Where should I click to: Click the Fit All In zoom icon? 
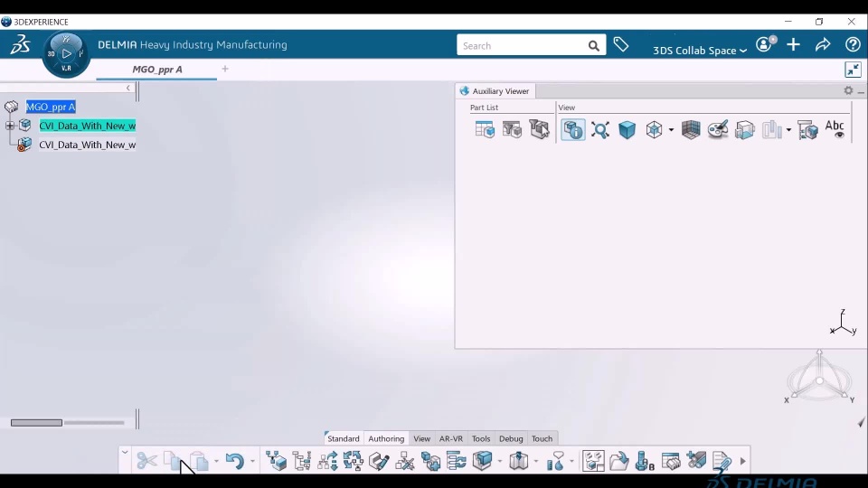(x=600, y=129)
